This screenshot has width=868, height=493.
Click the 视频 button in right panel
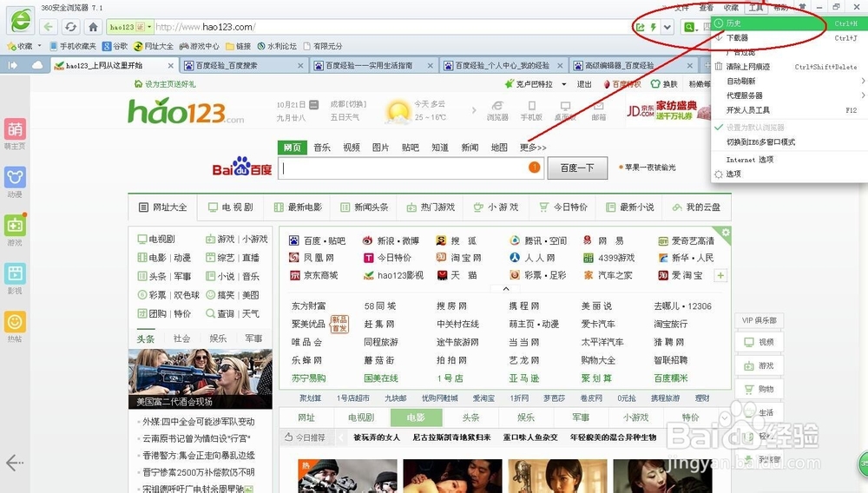click(759, 342)
